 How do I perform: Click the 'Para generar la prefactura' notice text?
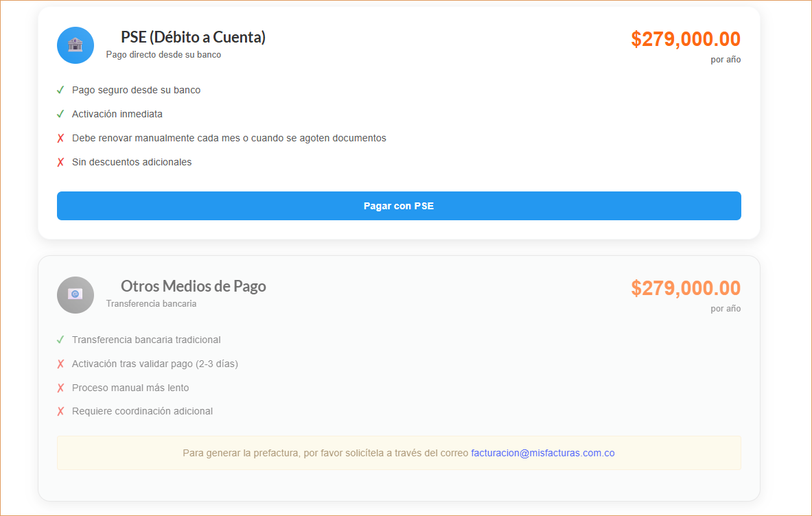[x=326, y=454]
